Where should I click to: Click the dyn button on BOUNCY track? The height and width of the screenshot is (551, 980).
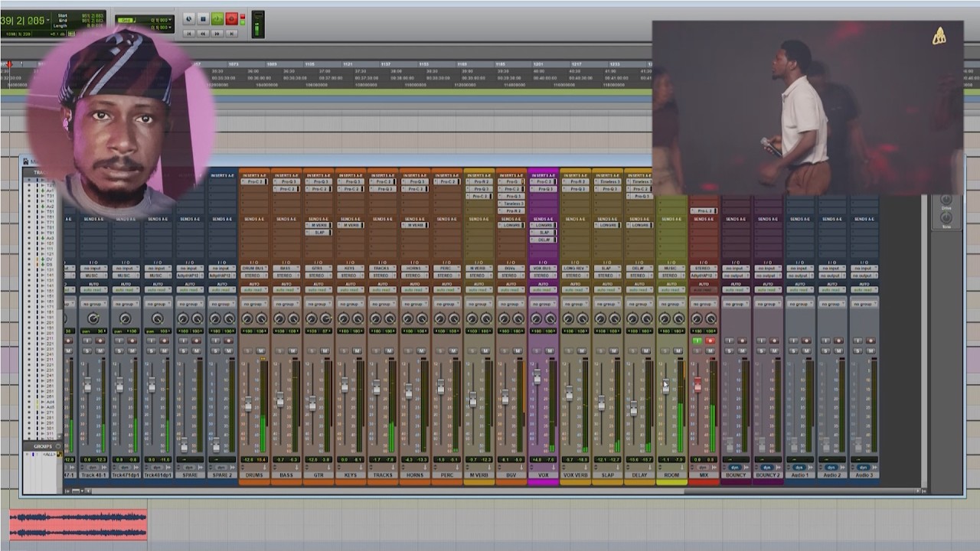click(736, 467)
